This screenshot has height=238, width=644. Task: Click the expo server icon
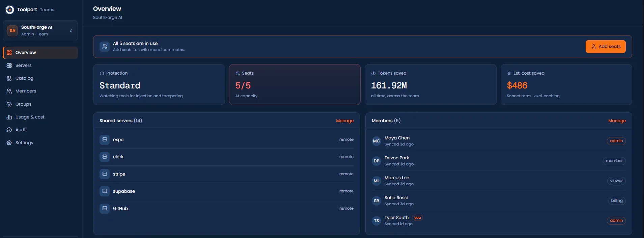(105, 140)
